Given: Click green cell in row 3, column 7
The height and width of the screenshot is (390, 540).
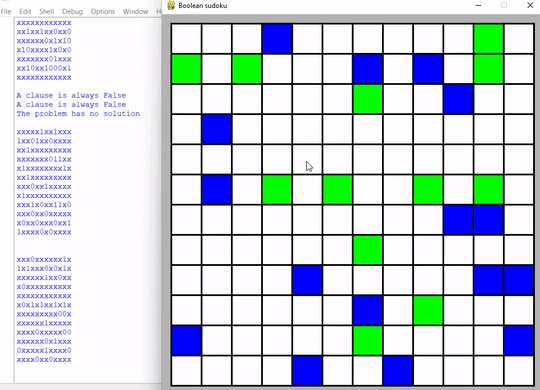Looking at the screenshot, I should click(367, 99).
